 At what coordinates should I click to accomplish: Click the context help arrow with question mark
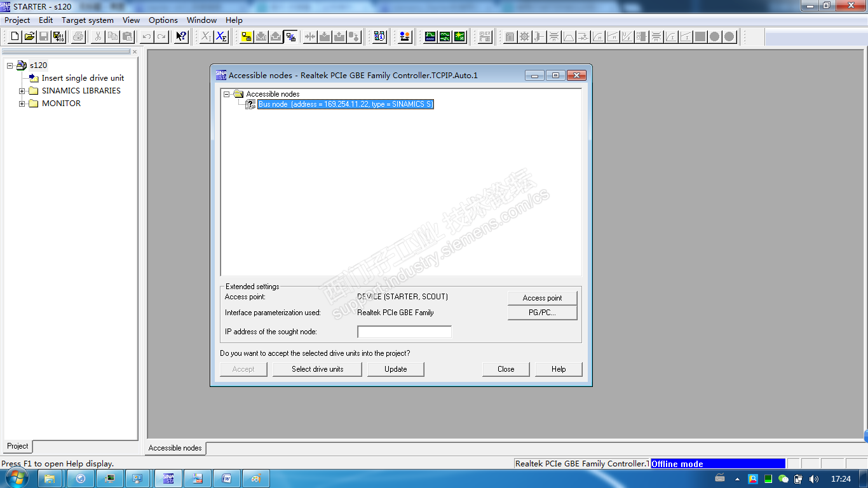(x=182, y=37)
